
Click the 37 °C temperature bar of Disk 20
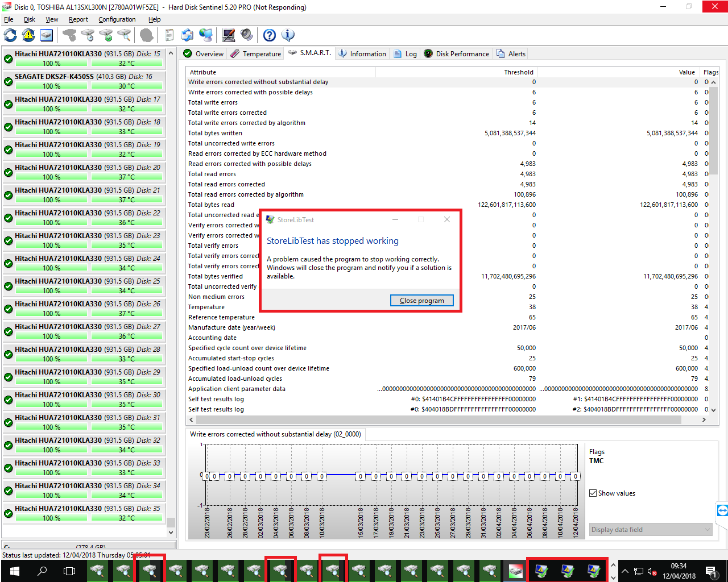tap(126, 177)
